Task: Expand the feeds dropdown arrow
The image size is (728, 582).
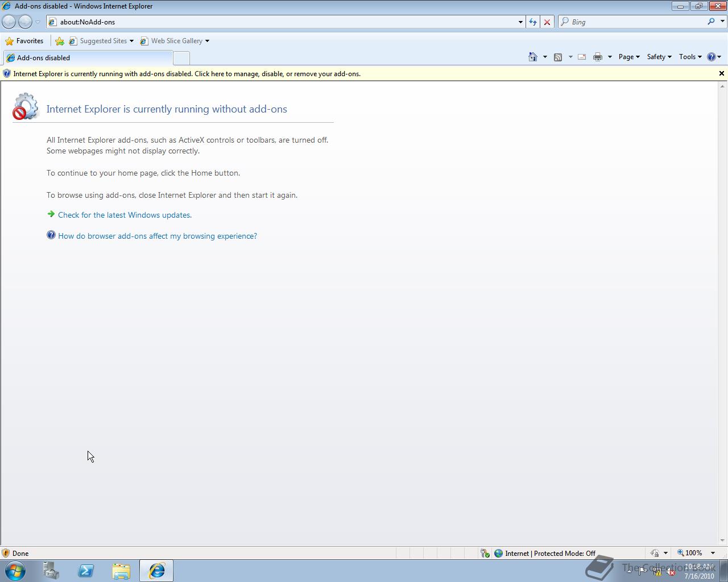Action: point(570,57)
